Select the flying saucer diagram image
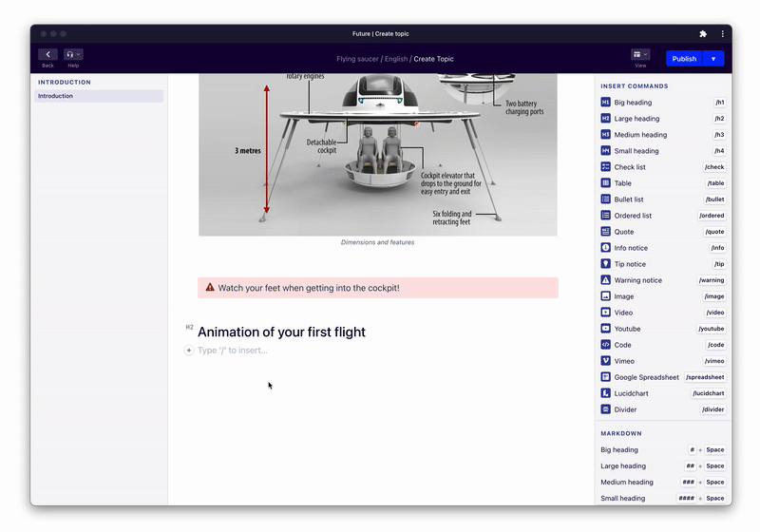 coord(377,155)
